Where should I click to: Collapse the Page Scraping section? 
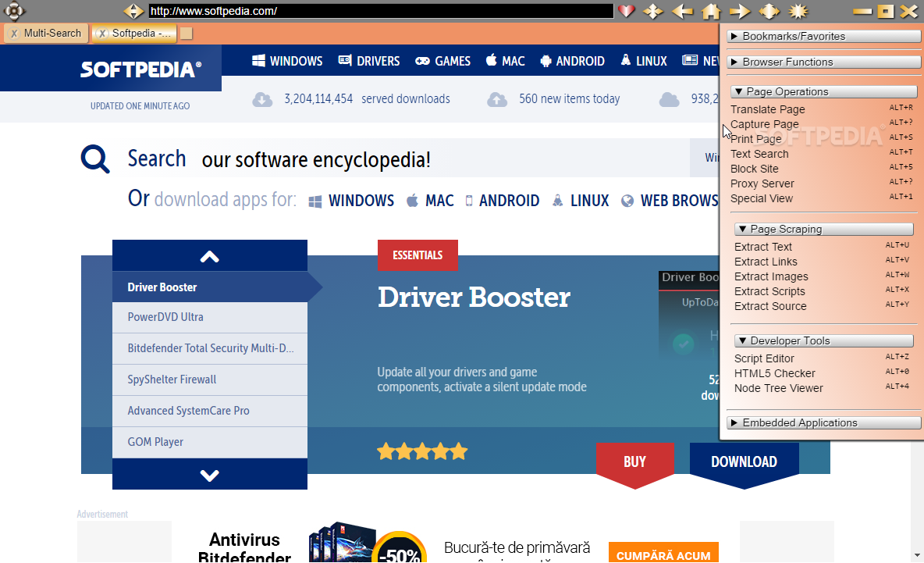(x=824, y=229)
